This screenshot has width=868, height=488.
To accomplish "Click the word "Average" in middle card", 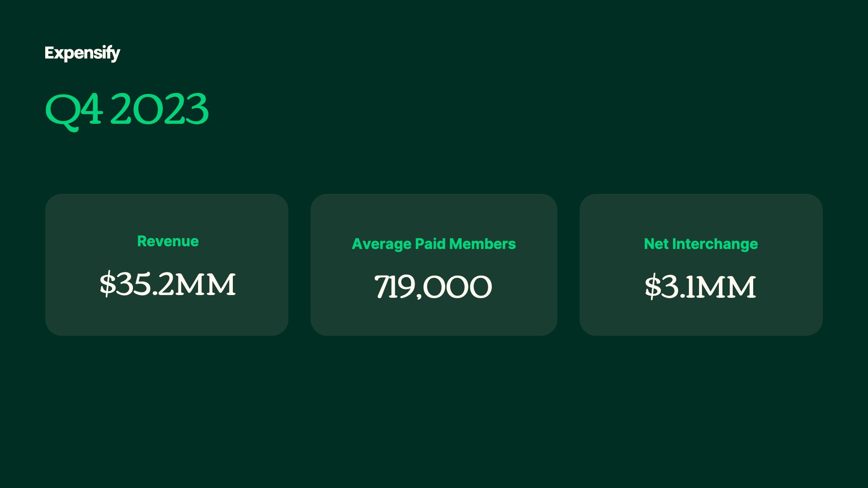I will (x=382, y=244).
